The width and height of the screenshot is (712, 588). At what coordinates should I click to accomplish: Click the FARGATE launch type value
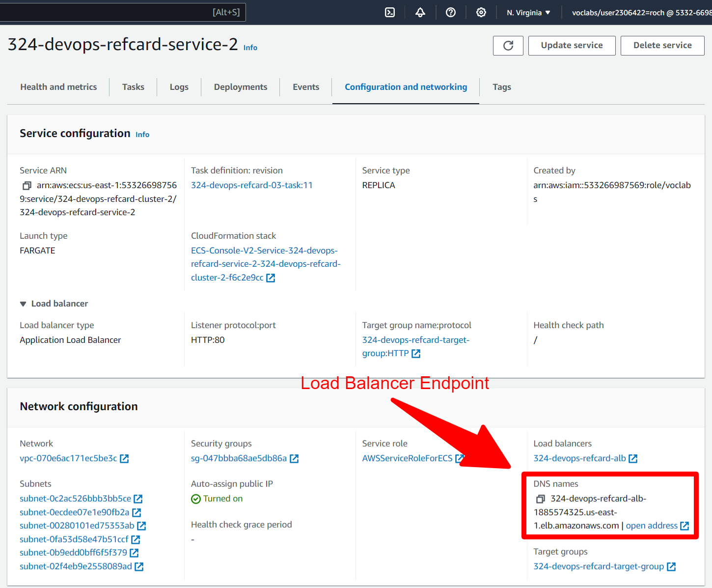(37, 251)
